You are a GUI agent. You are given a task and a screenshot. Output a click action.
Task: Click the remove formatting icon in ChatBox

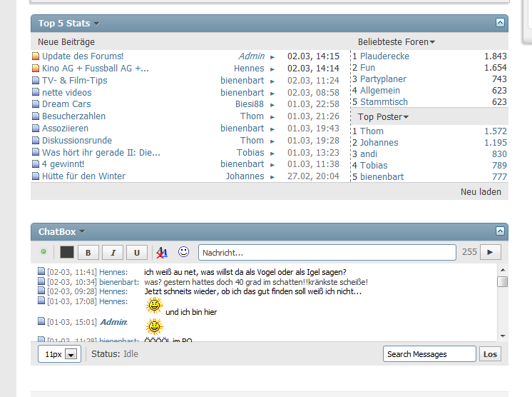point(162,252)
